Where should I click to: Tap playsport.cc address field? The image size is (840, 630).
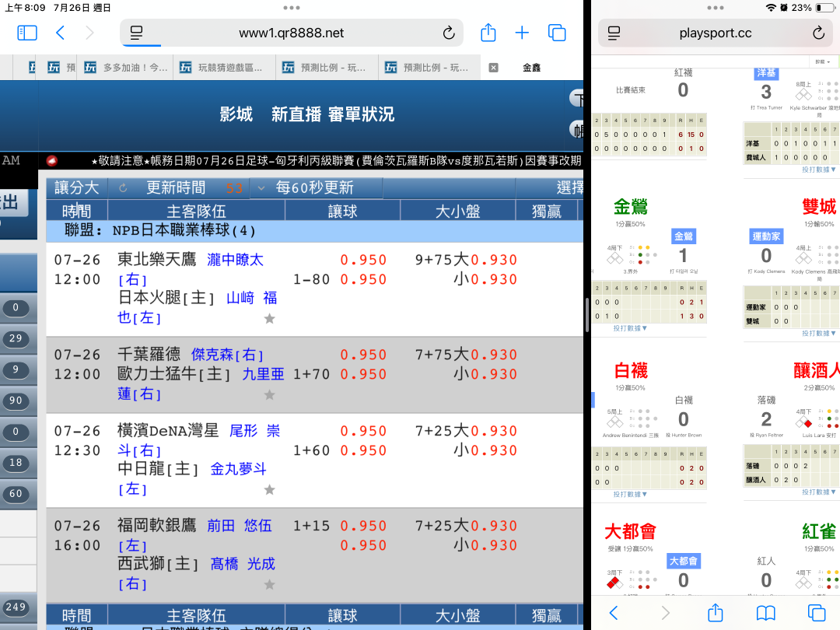pos(716,33)
